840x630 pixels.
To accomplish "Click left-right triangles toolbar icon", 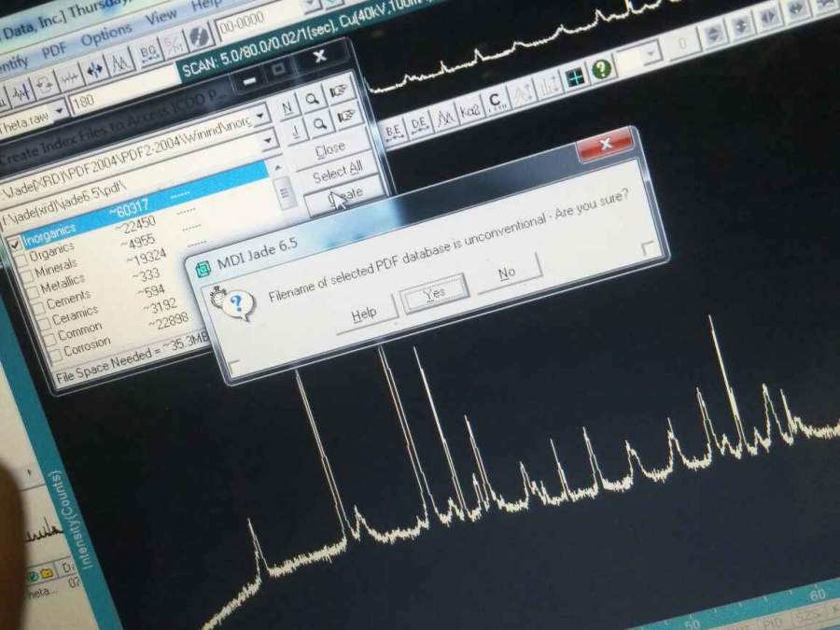I will pyautogui.click(x=769, y=17).
